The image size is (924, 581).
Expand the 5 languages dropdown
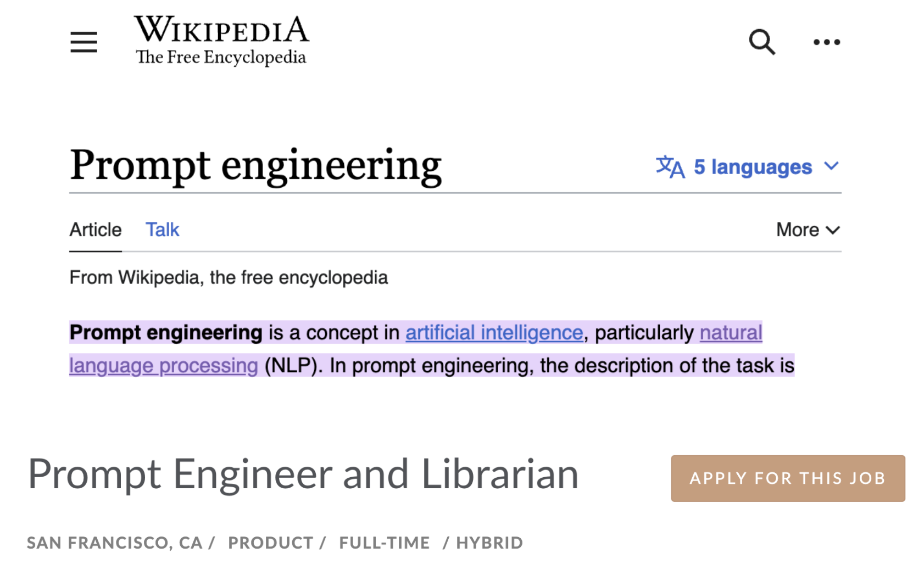(x=748, y=166)
